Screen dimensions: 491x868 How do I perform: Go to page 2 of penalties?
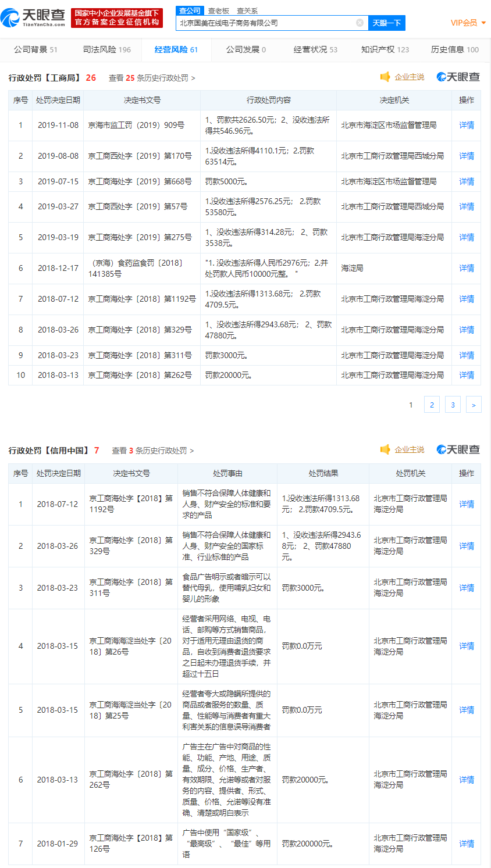tap(432, 405)
